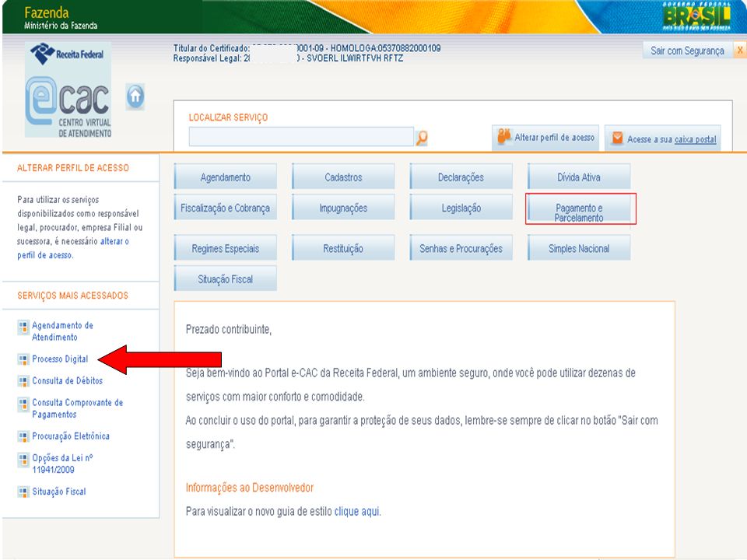This screenshot has width=747, height=560.
Task: Open the Dívida Ativa menu
Action: [579, 177]
